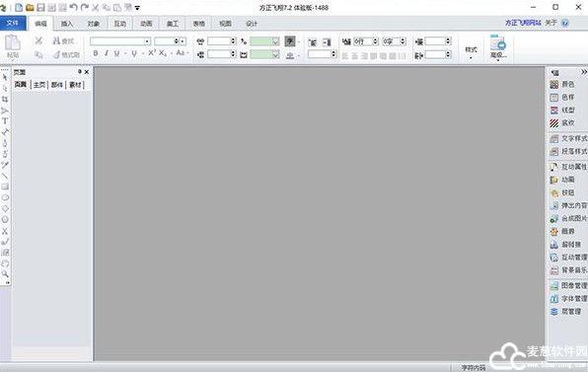Switch to the 动画 (Animation) ribbon tab
This screenshot has height=372, width=588.
tap(146, 24)
